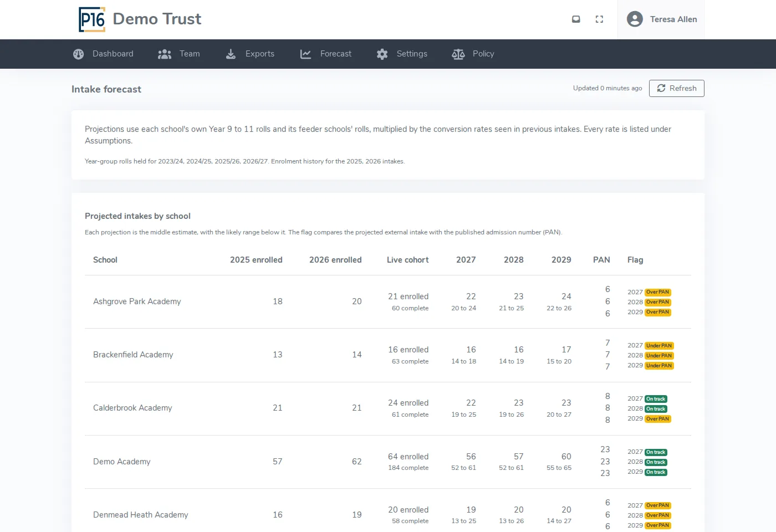Click the Dashboard palette icon
This screenshot has width=776, height=532.
click(79, 54)
